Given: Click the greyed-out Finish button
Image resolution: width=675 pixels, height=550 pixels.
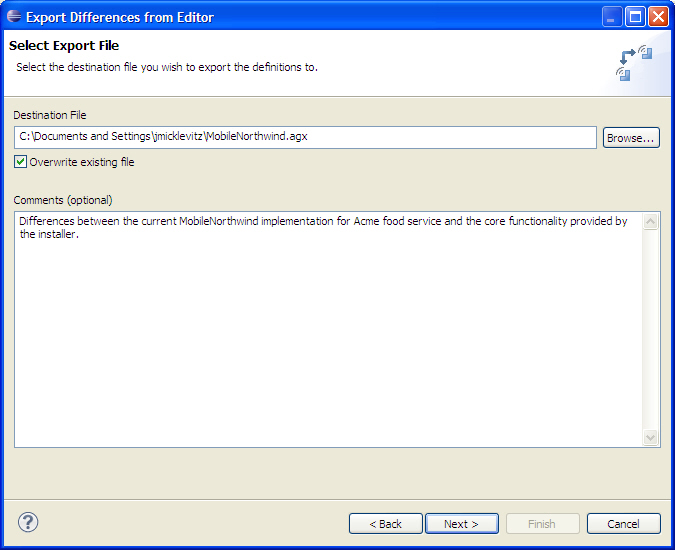Looking at the screenshot, I should click(x=542, y=524).
